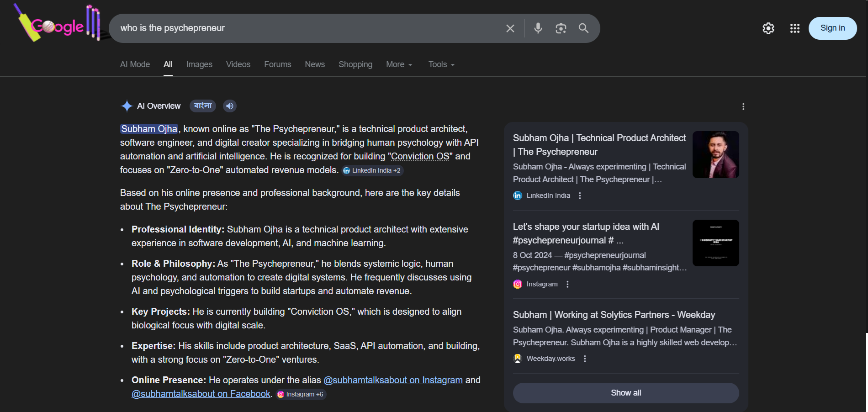Image resolution: width=868 pixels, height=412 pixels.
Task: Toggle the AI Overview listen speaker button
Action: tap(229, 106)
